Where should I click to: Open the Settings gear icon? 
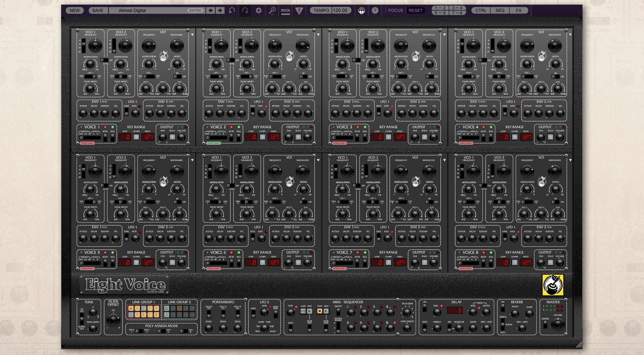[x=258, y=10]
